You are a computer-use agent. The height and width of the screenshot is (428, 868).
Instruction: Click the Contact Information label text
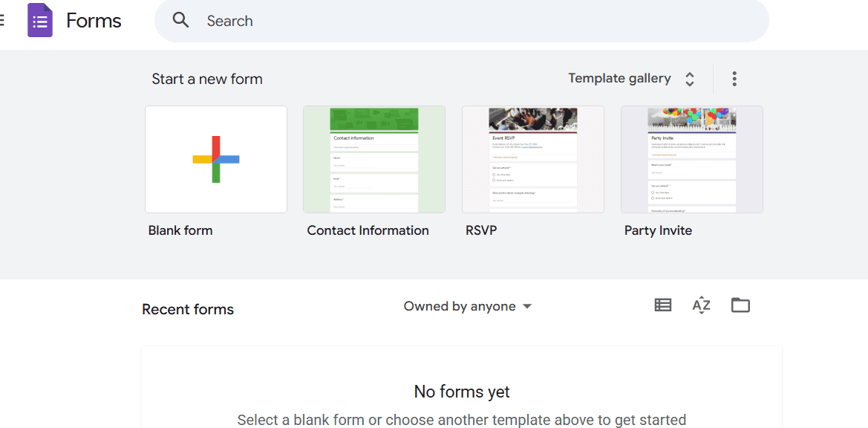coord(368,230)
